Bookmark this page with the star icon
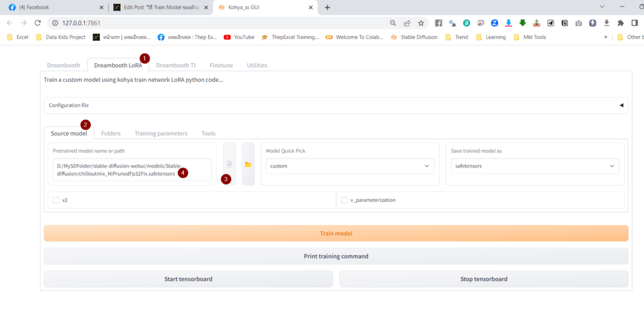 [x=421, y=23]
